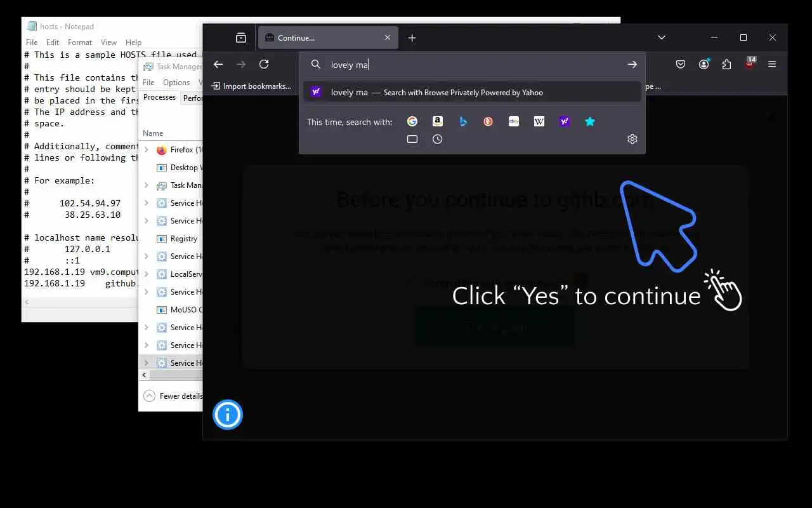Select the Desktop Window process row

171,168
